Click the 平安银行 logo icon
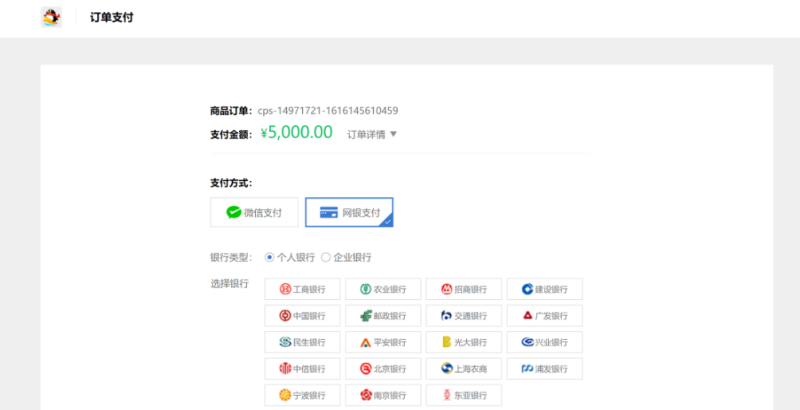 [x=366, y=342]
